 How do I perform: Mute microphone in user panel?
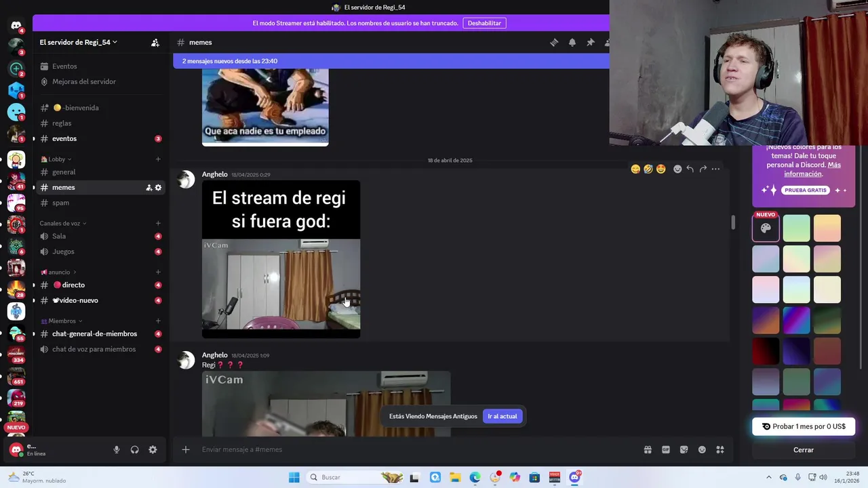117,449
